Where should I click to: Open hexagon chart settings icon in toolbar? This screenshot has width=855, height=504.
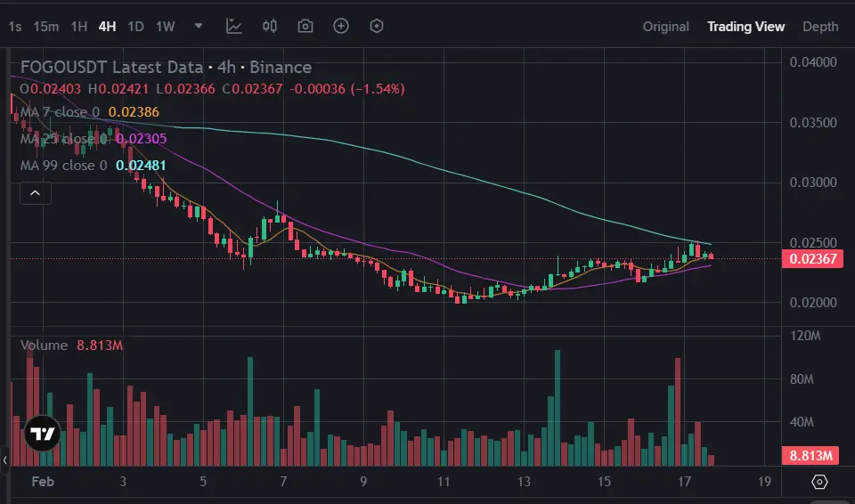[x=377, y=26]
